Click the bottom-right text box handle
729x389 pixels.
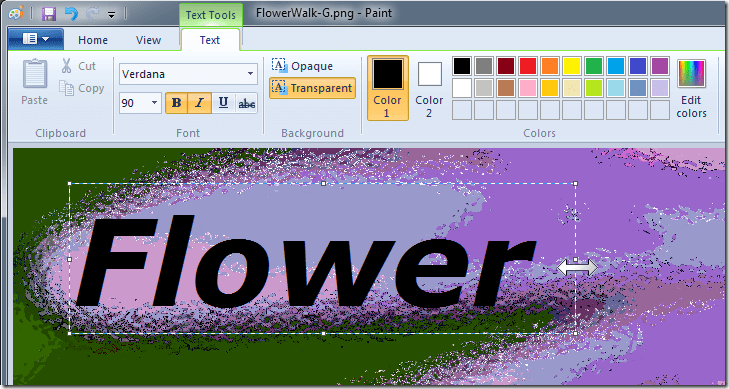(x=576, y=333)
